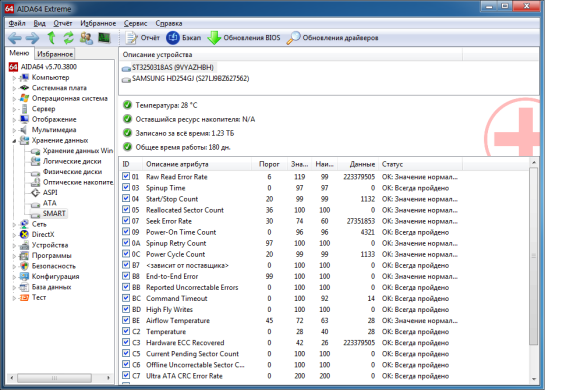Image resolution: width=587 pixels, height=390 pixels.
Task: Select Системная плата in the tree
Action: coord(59,88)
